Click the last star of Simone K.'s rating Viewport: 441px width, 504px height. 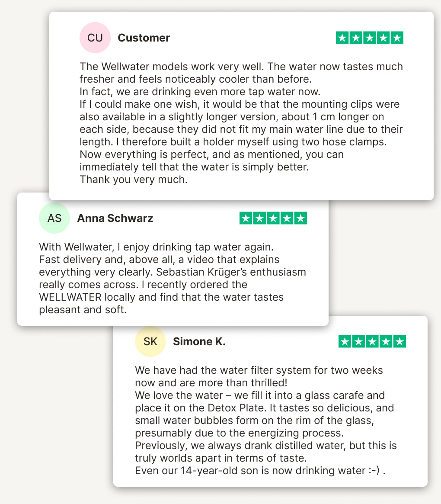click(x=399, y=342)
